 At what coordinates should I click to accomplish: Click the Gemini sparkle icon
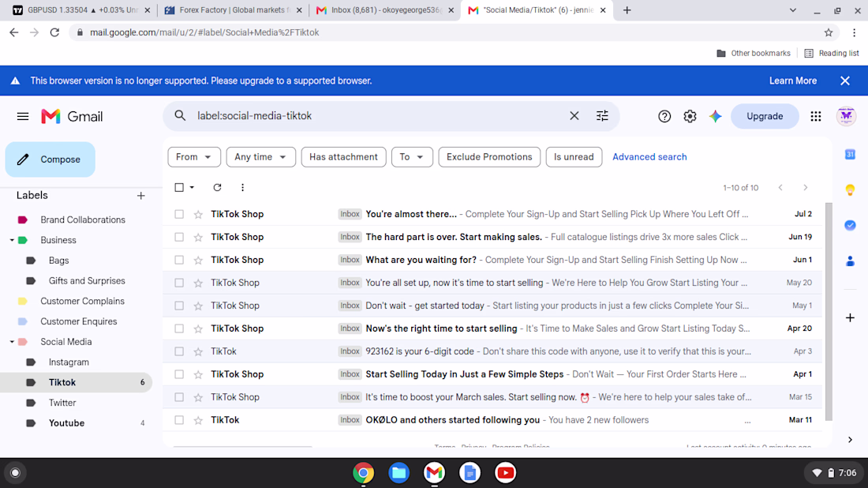click(715, 116)
